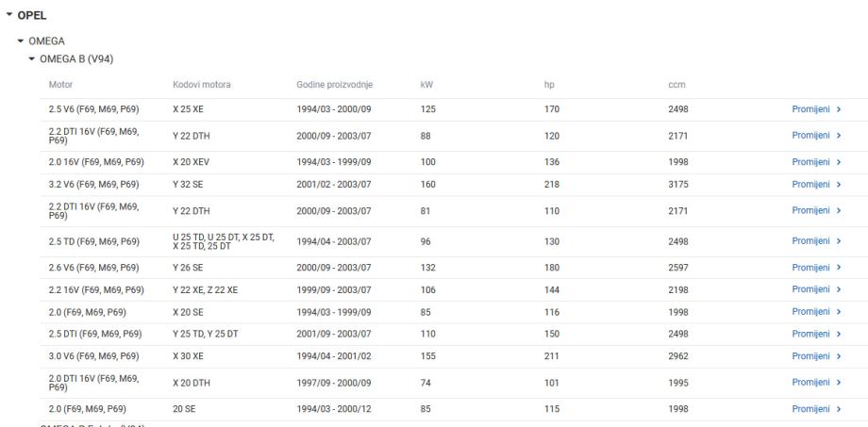Click production years 1997/09 - 2000/09

(x=334, y=383)
